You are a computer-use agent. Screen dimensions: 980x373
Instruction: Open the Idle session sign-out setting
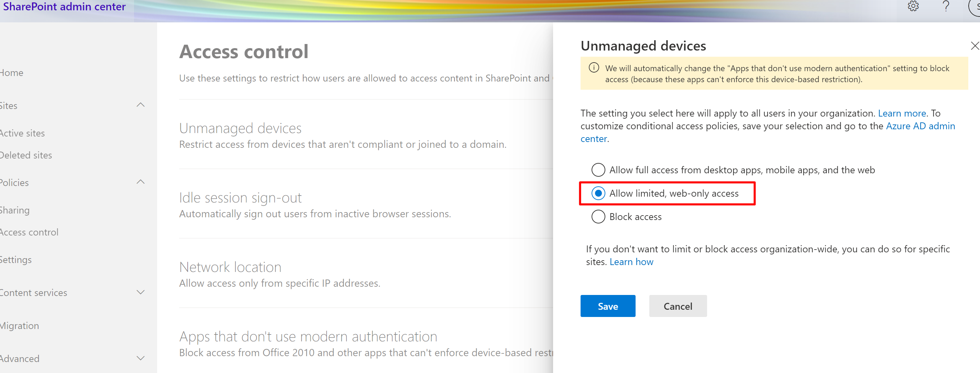tap(240, 198)
